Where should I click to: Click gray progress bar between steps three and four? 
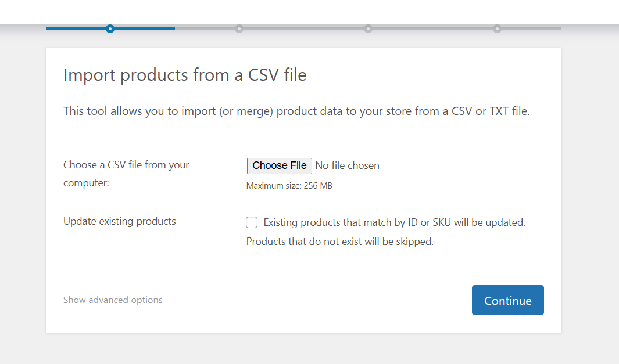pos(432,28)
